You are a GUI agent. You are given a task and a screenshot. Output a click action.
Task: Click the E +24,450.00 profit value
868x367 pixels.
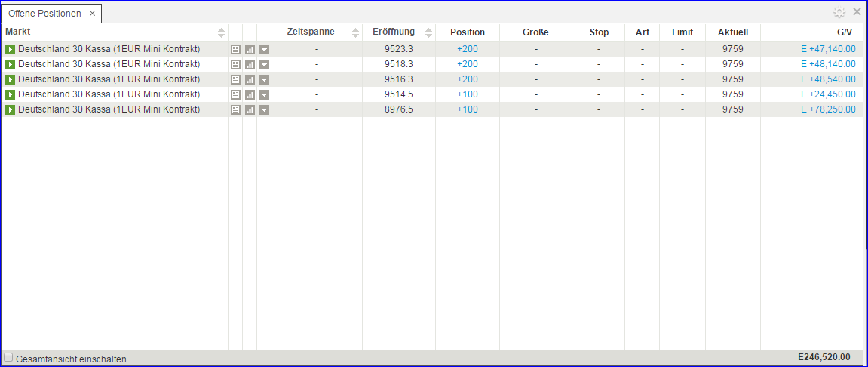(x=828, y=94)
